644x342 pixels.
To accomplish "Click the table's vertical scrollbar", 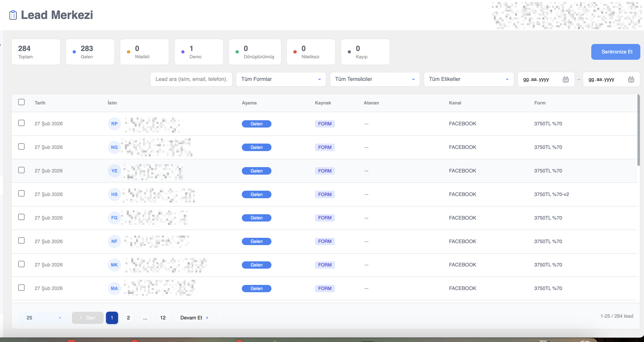I will [638, 130].
